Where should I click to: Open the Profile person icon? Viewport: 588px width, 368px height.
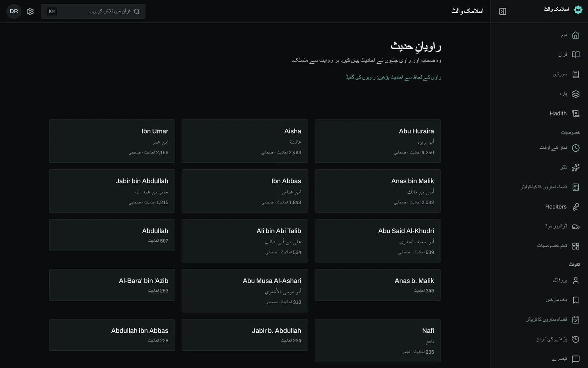tap(576, 280)
